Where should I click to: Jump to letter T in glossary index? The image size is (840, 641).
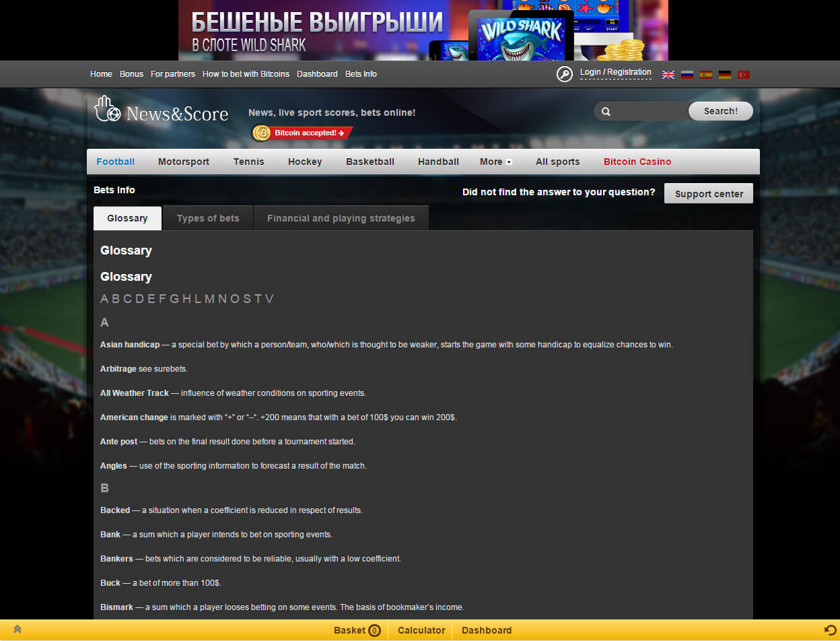(258, 299)
